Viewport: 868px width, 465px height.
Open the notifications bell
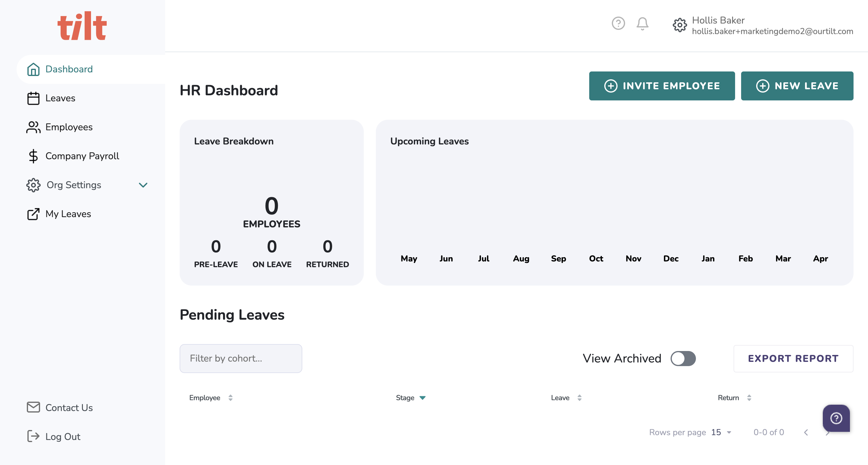tap(642, 24)
